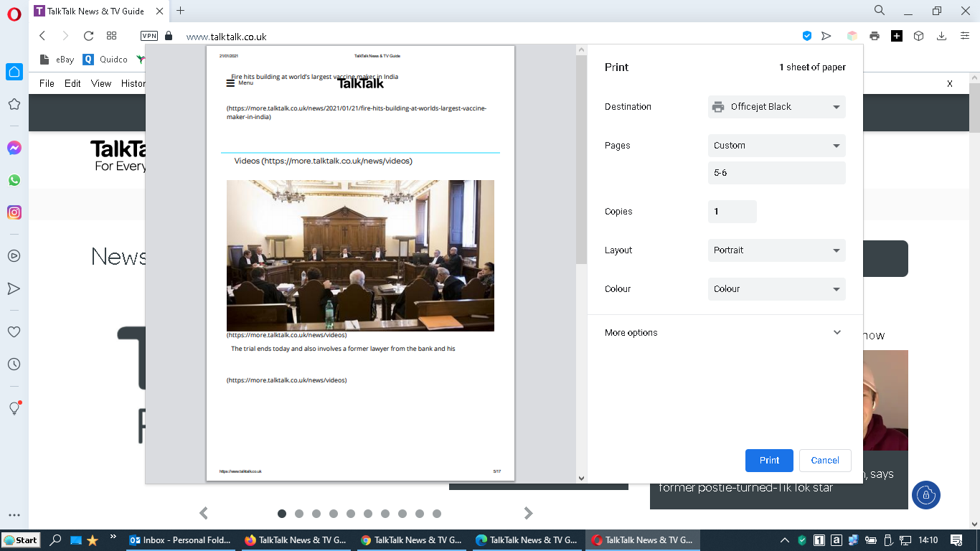Open the Opera main menu logo
Viewport: 980px width, 551px height.
click(14, 14)
